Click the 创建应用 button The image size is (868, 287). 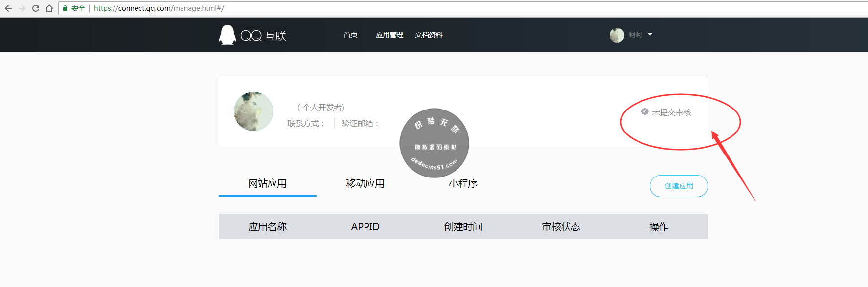click(679, 186)
